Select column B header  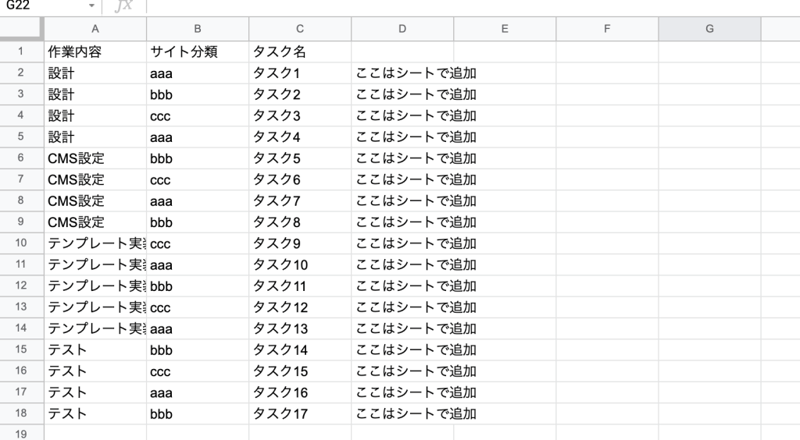point(198,28)
